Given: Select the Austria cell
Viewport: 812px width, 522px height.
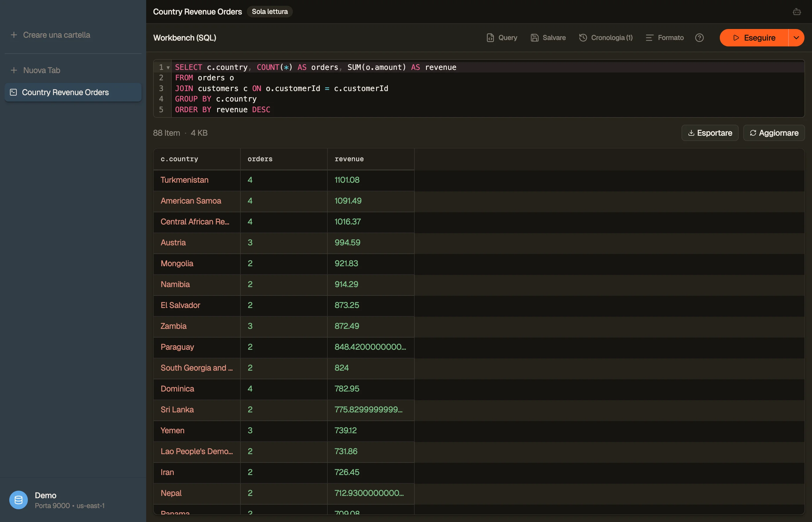Looking at the screenshot, I should (x=197, y=243).
